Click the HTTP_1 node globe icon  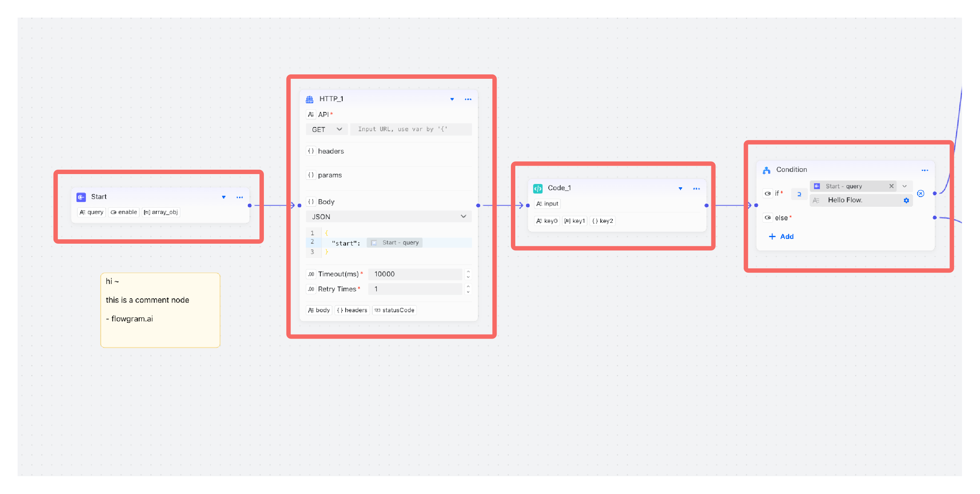tap(309, 99)
